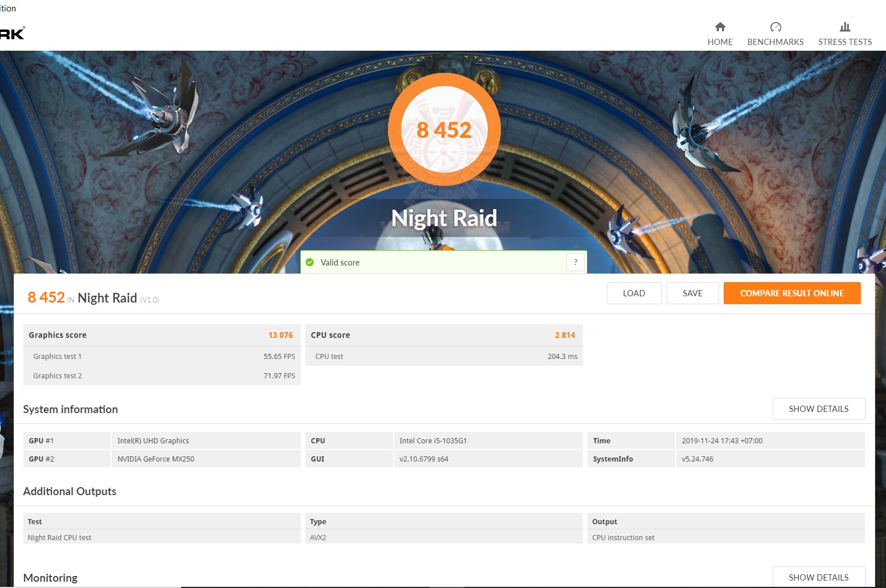Go to the STRESS TESTS tab label
886x588 pixels.
pos(845,42)
